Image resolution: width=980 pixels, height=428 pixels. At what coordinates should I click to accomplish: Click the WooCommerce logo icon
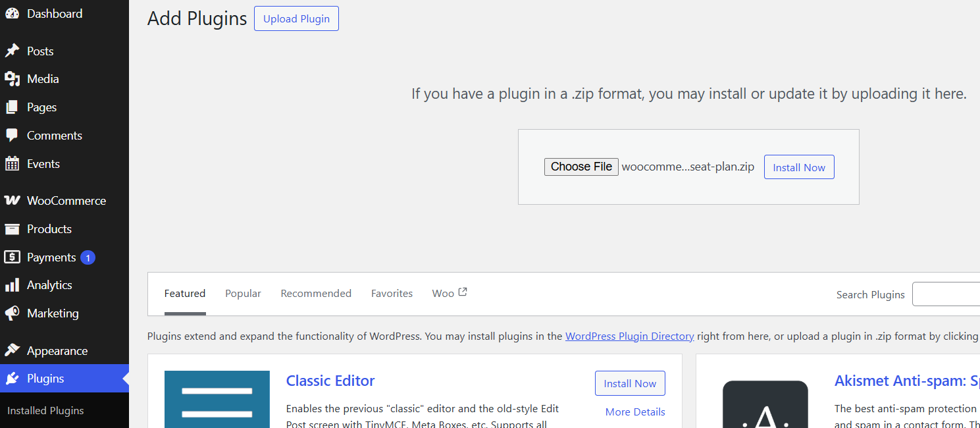pyautogui.click(x=12, y=201)
